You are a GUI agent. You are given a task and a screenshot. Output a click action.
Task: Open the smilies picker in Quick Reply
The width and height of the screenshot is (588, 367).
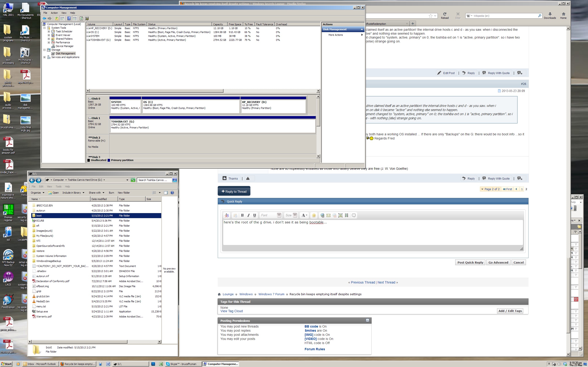tap(314, 215)
